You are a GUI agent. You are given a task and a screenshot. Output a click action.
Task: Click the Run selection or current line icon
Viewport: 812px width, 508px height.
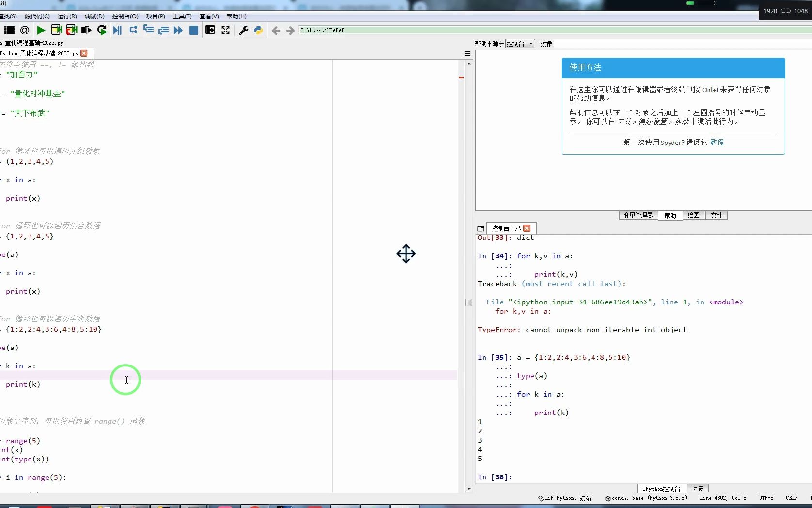86,30
